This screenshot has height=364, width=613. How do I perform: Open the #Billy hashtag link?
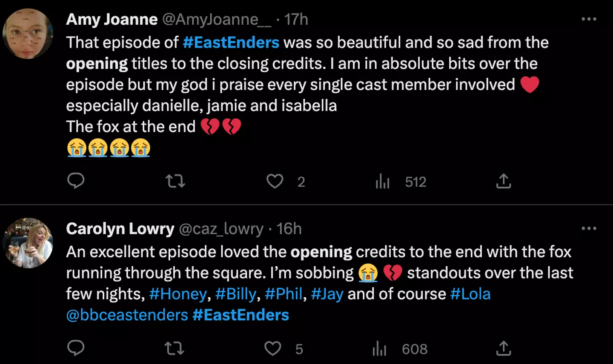click(236, 294)
